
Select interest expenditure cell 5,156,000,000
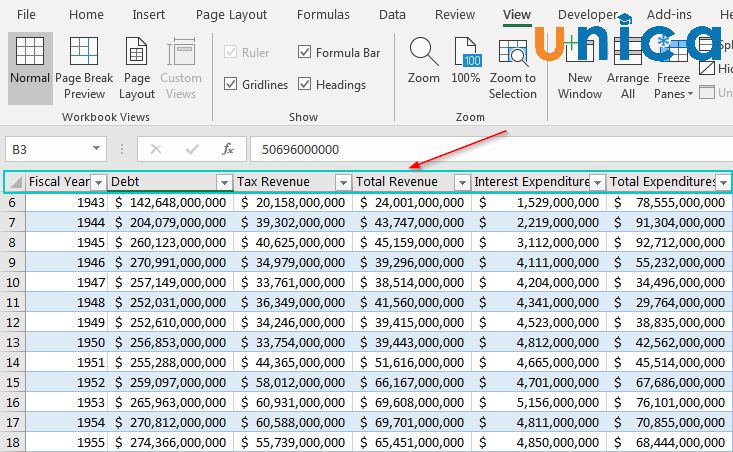539,402
